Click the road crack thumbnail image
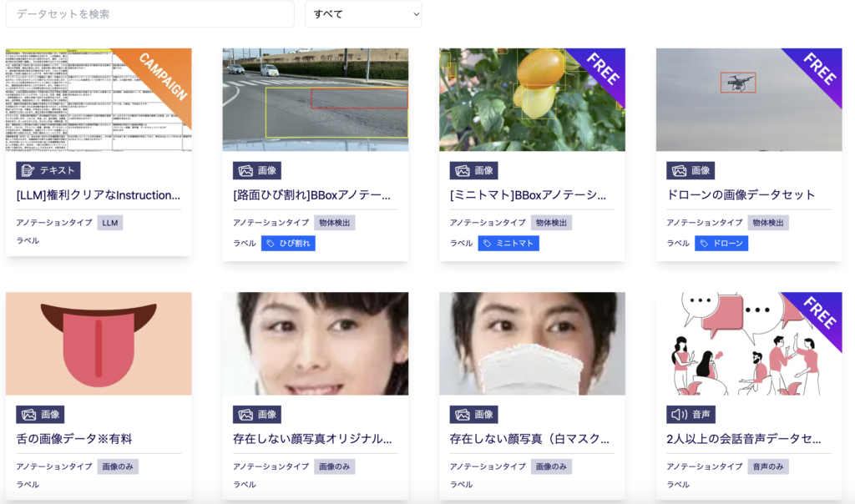This screenshot has width=855, height=504. click(x=315, y=99)
